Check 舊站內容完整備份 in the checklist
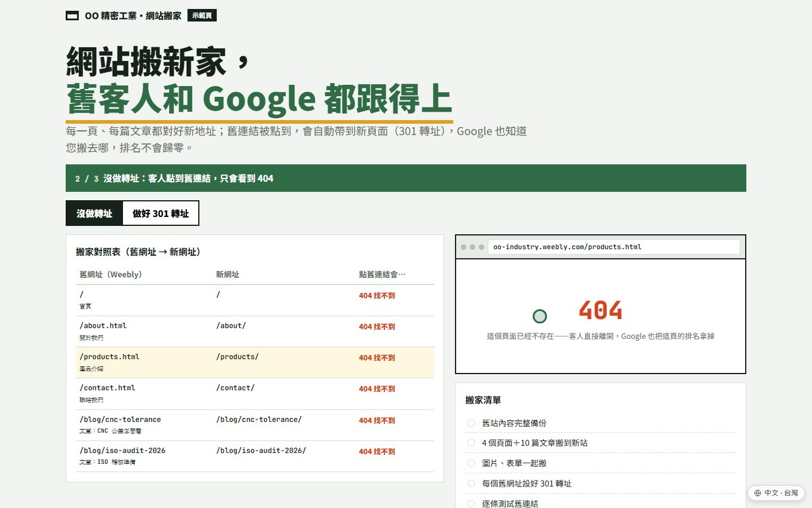 pyautogui.click(x=471, y=423)
